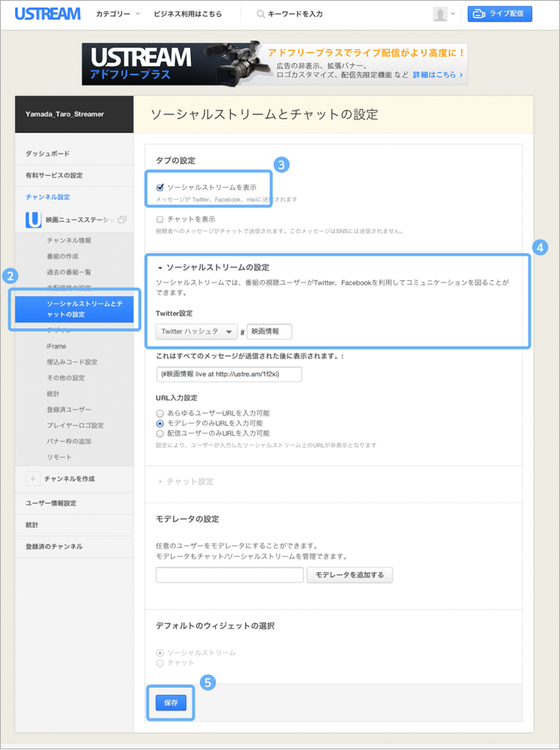Click the plus icon for creating a channel
The image size is (560, 750).
(x=33, y=478)
